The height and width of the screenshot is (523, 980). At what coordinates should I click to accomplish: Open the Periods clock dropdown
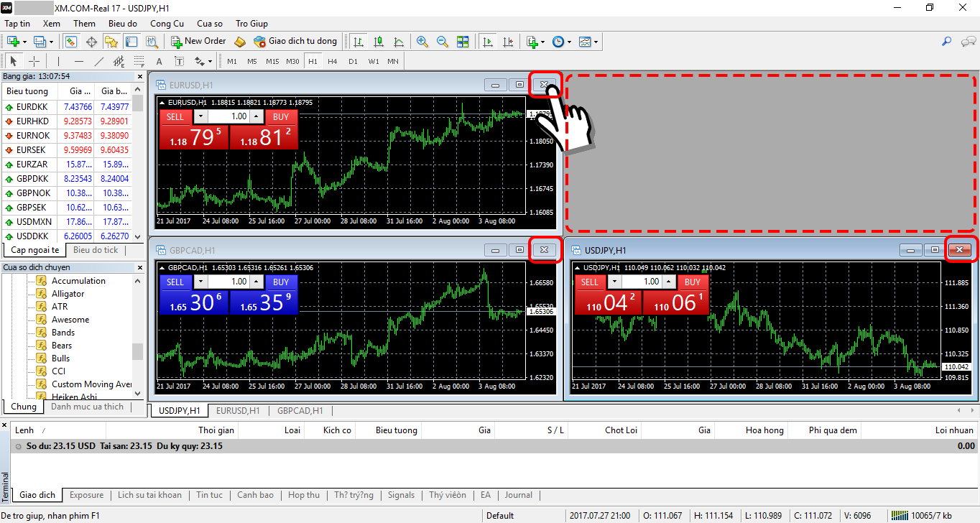[562, 42]
